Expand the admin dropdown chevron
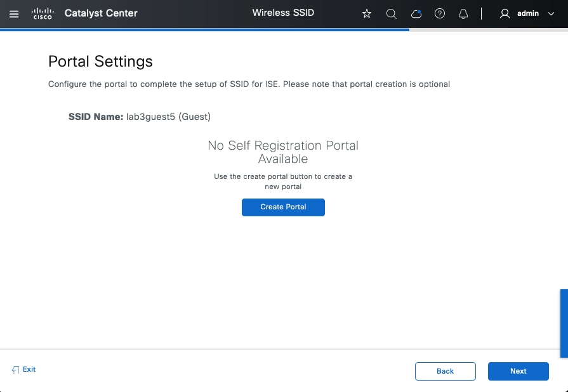 tap(551, 13)
